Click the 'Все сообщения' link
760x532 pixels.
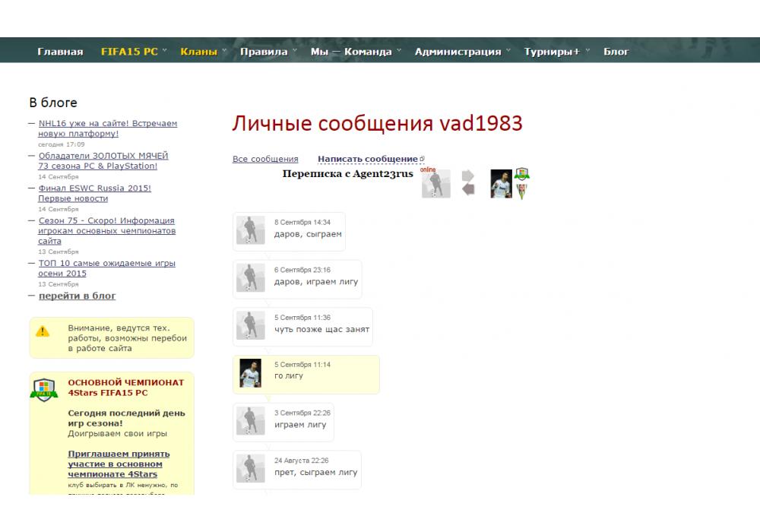click(265, 159)
